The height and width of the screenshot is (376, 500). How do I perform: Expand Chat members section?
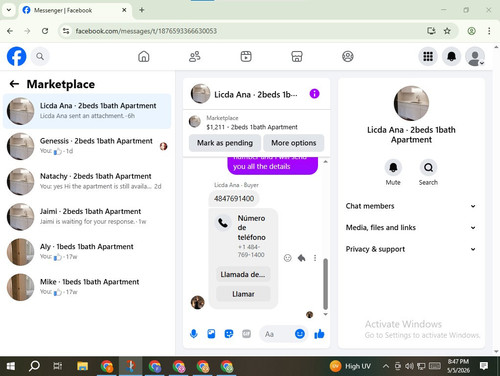[411, 206]
